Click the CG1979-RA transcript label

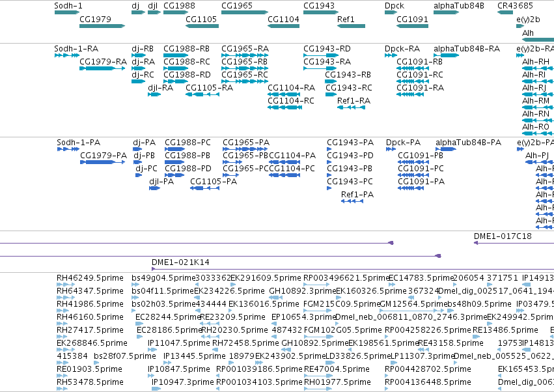103,61
